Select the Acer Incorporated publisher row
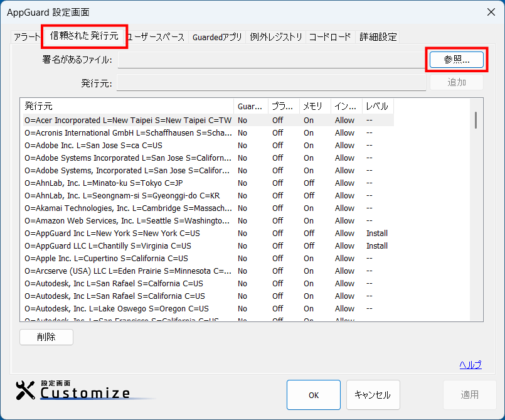Viewport: 505px width, 420px height. (128, 120)
